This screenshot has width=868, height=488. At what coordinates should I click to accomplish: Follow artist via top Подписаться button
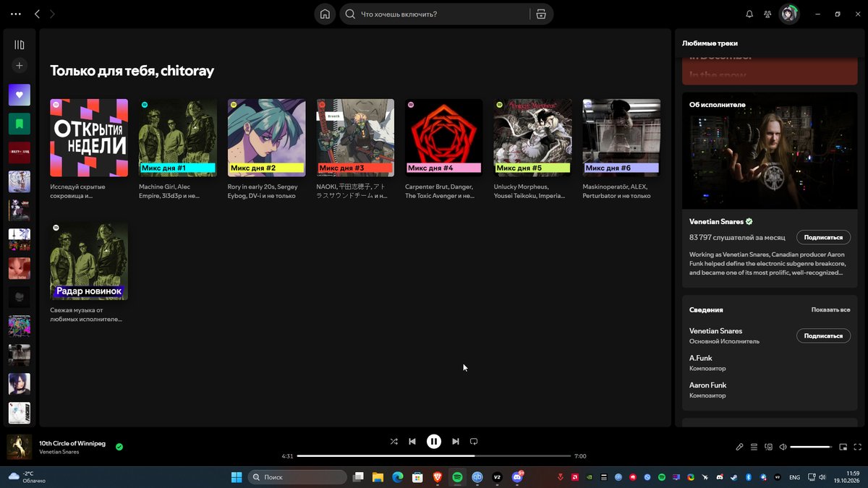[x=823, y=237]
